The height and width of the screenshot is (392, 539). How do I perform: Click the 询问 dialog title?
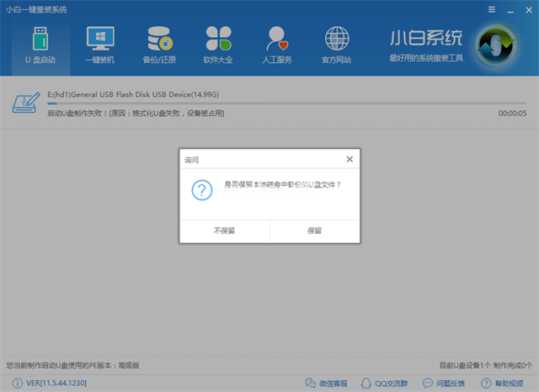[191, 160]
